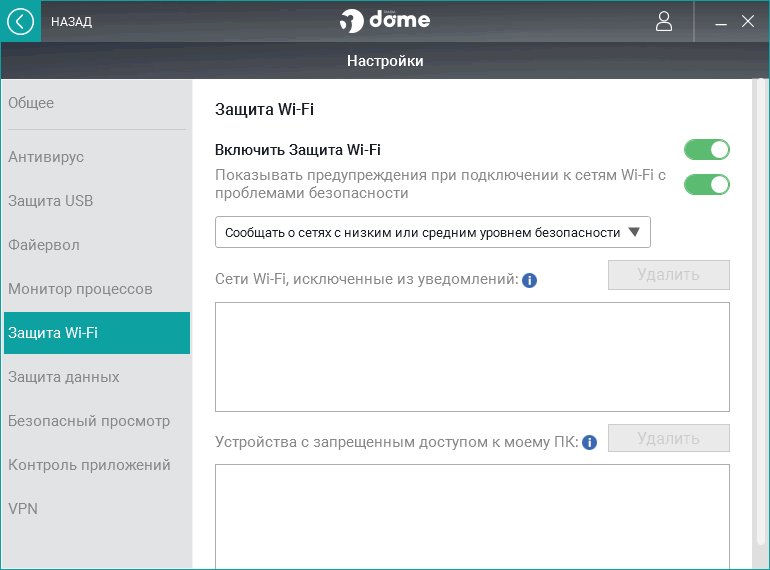
Task: Disable the Wi-Fi protection toggle
Action: tap(706, 150)
